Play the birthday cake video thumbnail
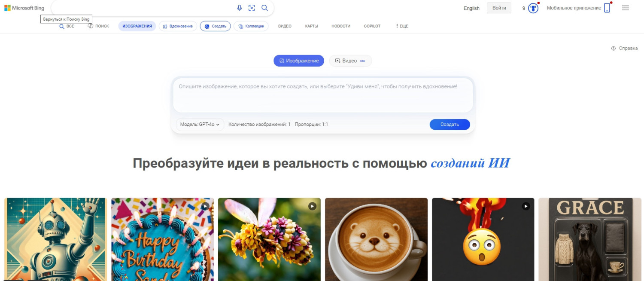 point(162,239)
